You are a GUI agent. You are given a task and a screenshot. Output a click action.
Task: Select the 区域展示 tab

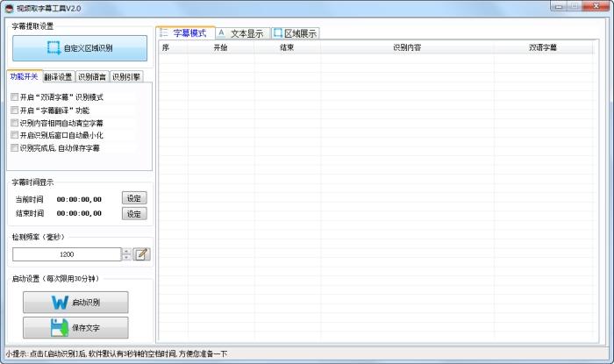296,33
